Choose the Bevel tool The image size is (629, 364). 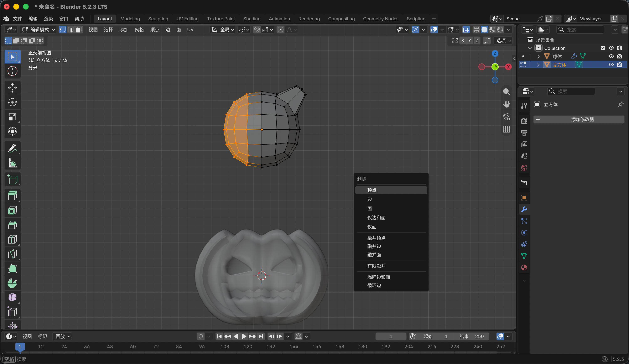coord(12,225)
